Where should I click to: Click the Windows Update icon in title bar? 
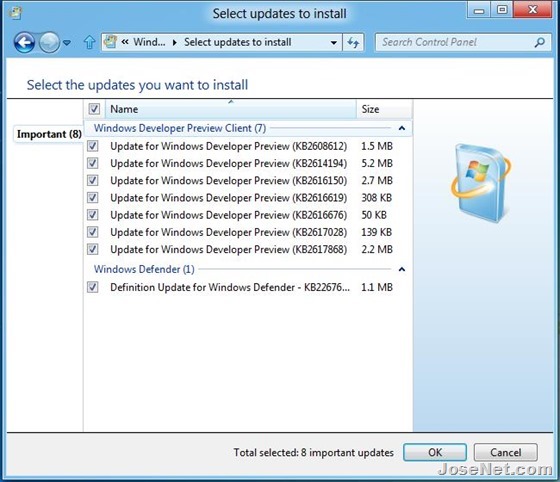15,13
